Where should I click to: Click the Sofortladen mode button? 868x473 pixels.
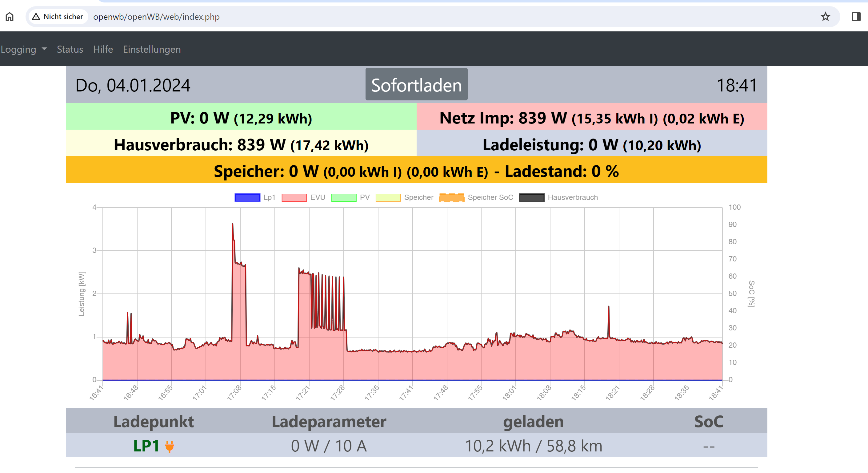(416, 85)
